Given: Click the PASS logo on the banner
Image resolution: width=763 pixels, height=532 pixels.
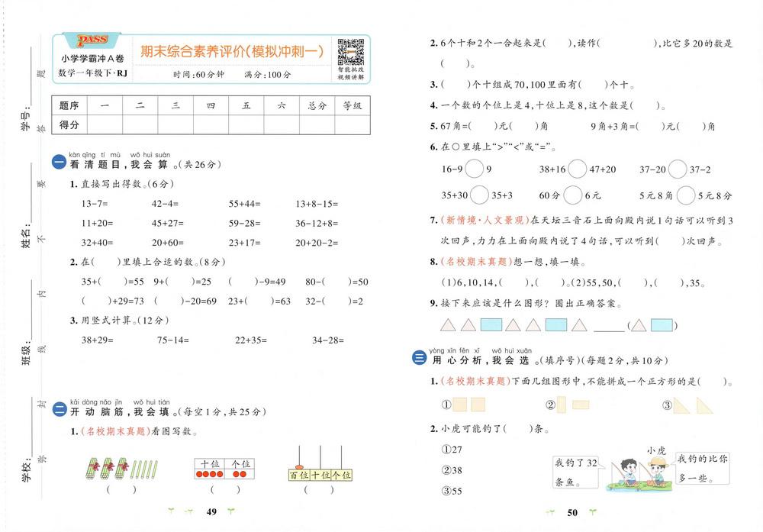Looking at the screenshot, I should tap(92, 40).
